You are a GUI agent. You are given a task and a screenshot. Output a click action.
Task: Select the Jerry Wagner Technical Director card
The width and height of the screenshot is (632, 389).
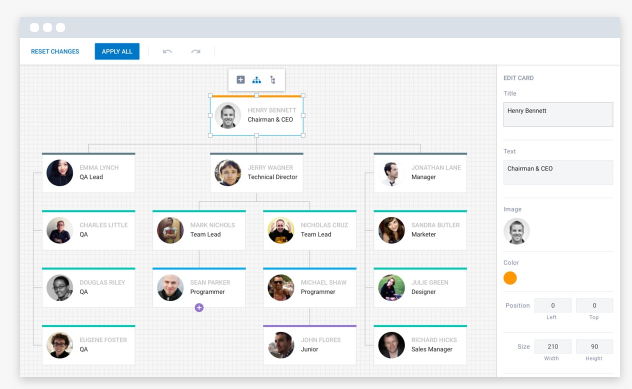click(x=256, y=173)
